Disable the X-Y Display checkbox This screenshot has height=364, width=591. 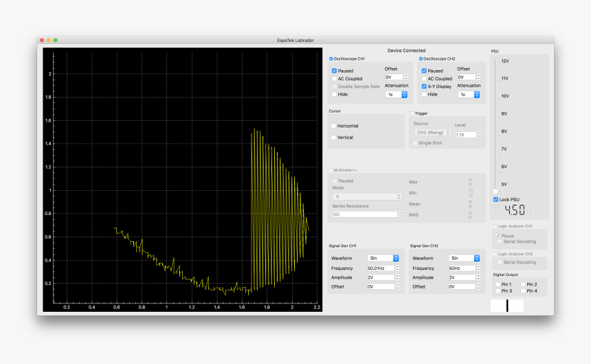pyautogui.click(x=424, y=87)
